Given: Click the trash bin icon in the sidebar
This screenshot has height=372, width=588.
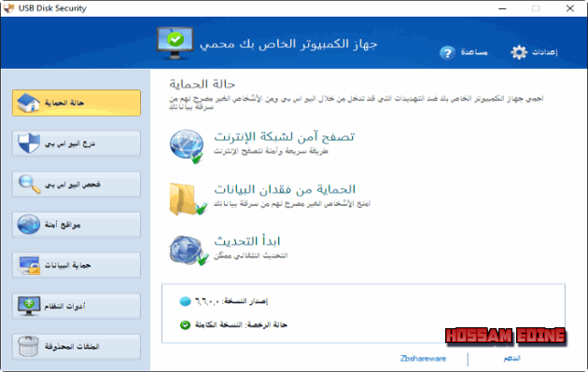Looking at the screenshot, I should tap(29, 347).
